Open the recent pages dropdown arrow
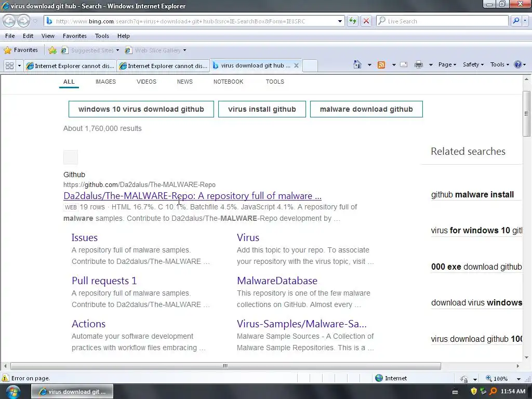 (35, 21)
